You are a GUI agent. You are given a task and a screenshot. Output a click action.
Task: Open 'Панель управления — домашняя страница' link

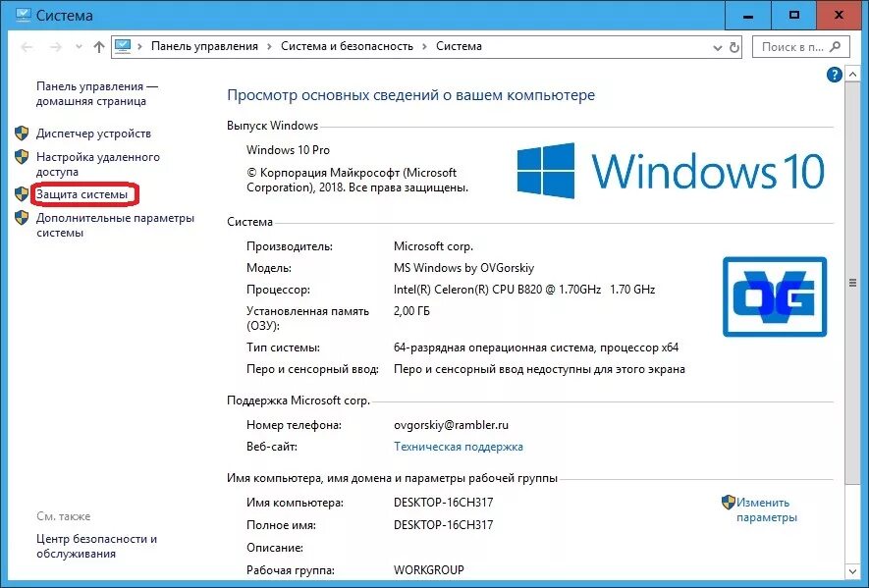pyautogui.click(x=97, y=93)
